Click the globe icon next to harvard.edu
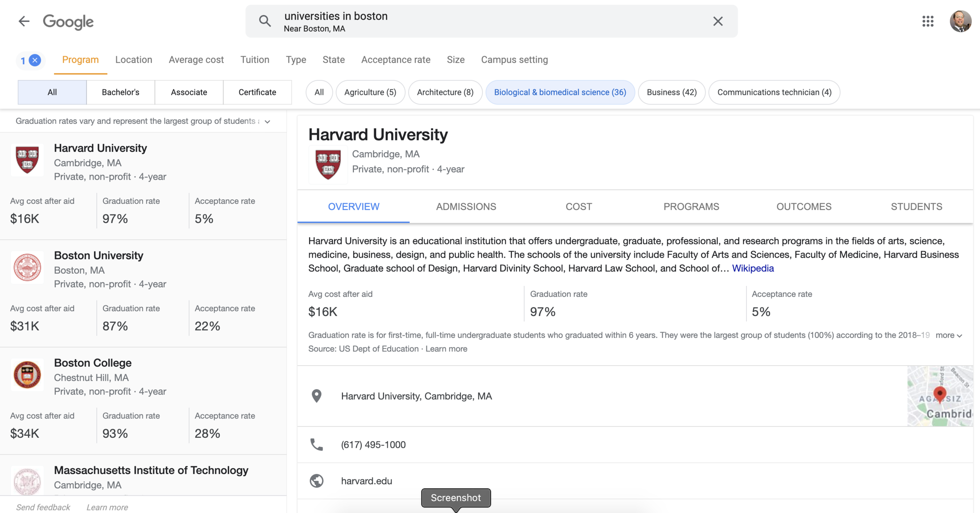This screenshot has height=513, width=980. [317, 481]
